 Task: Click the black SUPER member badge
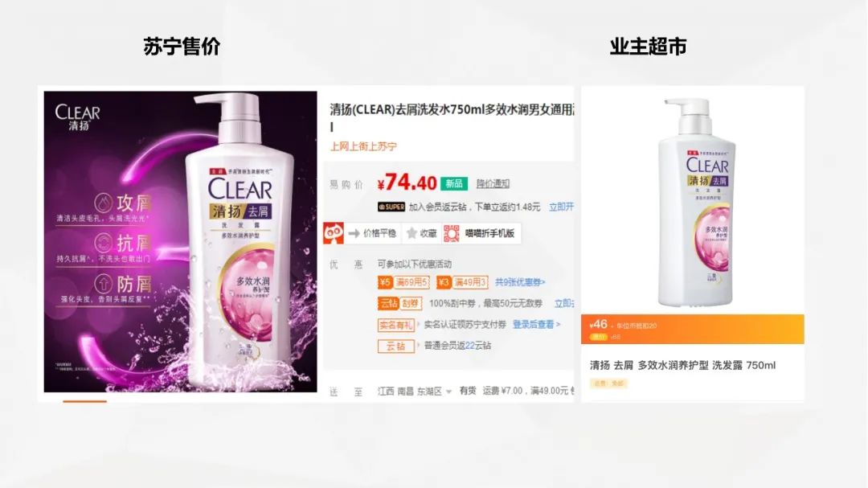[x=391, y=207]
